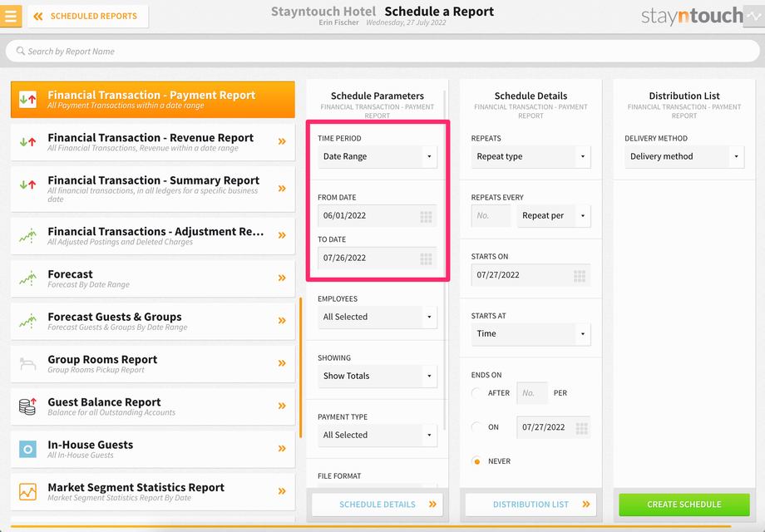Click the Search by Report Name field
Viewport: 765px width, 532px height.
pos(382,51)
